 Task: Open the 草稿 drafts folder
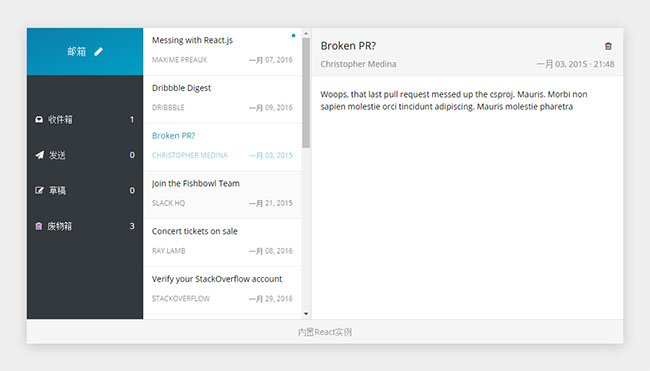(x=85, y=190)
